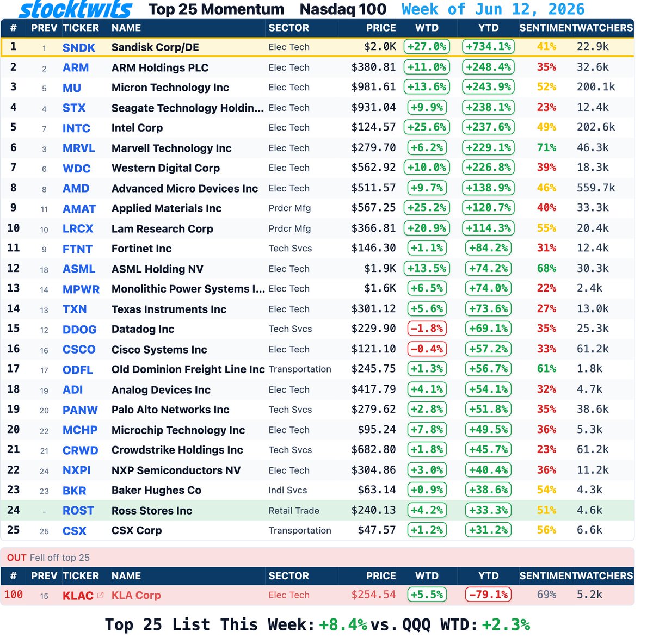The width and height of the screenshot is (653, 644).
Task: Open the ARM ticker link
Action: click(x=76, y=68)
